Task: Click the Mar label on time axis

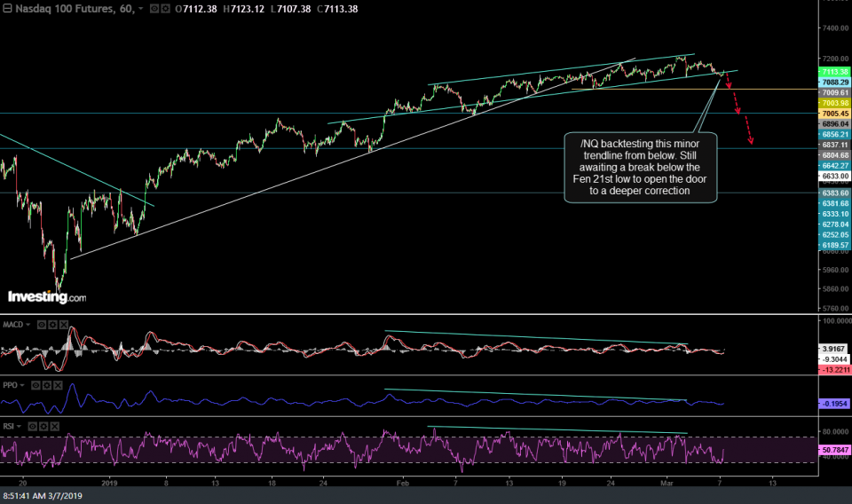Action: (667, 483)
